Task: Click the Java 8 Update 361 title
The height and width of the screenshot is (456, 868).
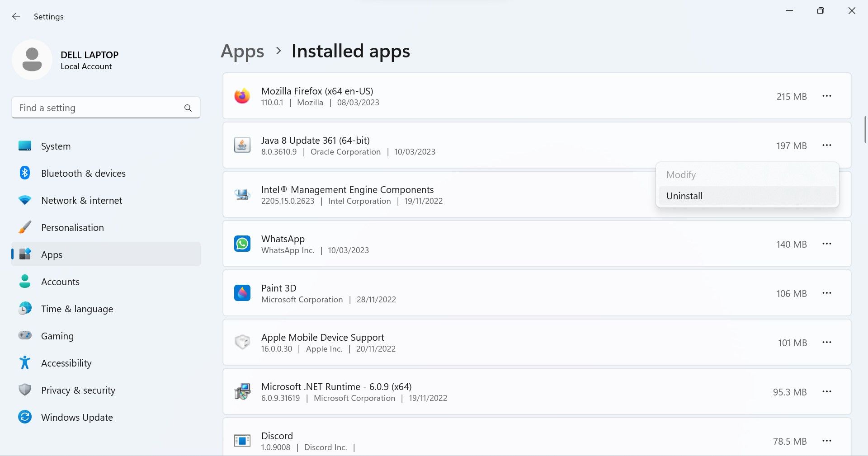Action: [316, 140]
